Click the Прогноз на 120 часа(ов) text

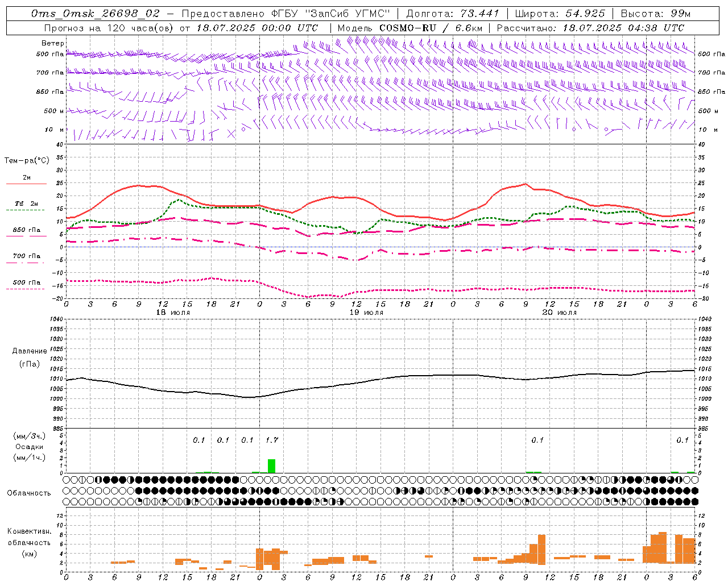coord(109,28)
